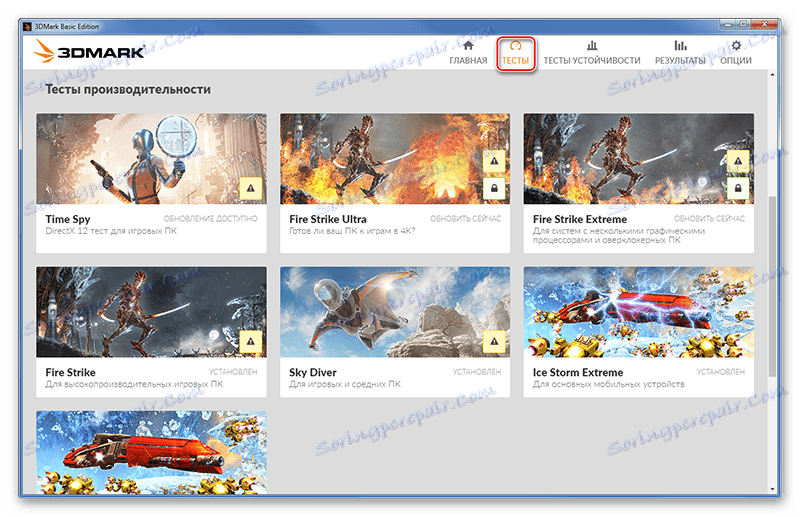This screenshot has height=517, width=800.
Task: Click Установлен label on Fire Strike
Action: pyautogui.click(x=233, y=372)
